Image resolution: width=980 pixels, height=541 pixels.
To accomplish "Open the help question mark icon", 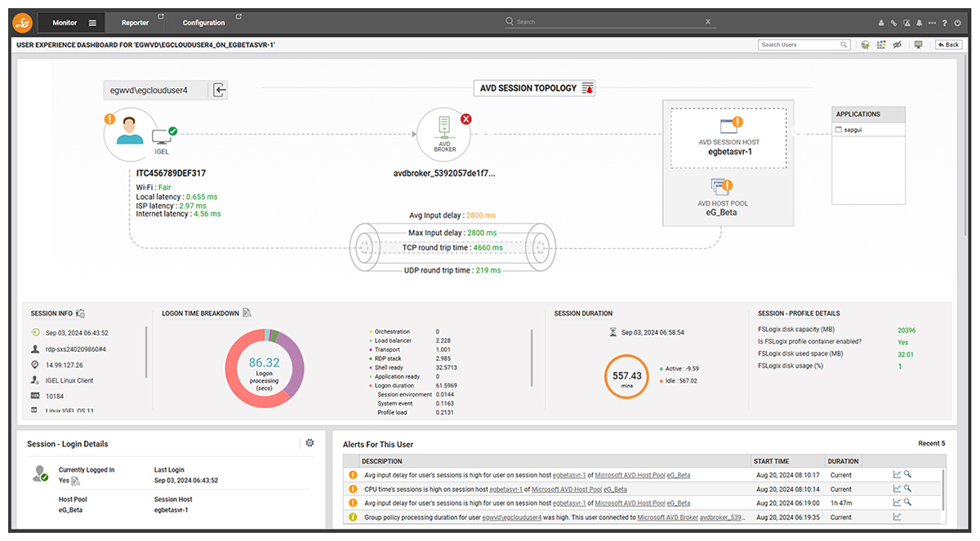I will (x=945, y=23).
